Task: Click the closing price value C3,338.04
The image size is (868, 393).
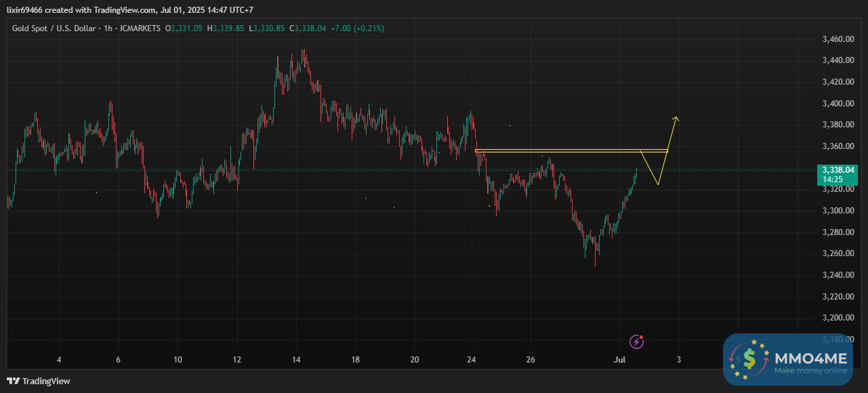Action: (308, 28)
